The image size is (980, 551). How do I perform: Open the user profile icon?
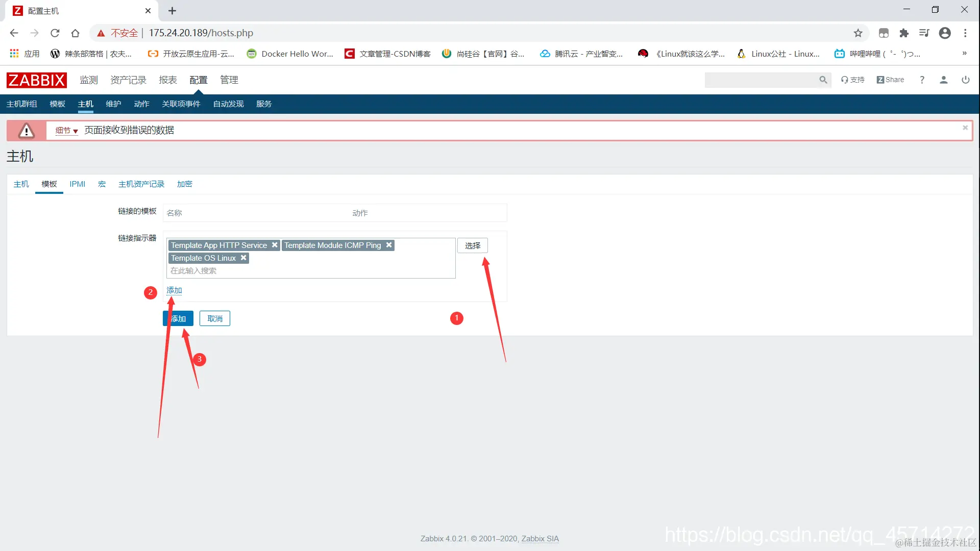point(943,80)
